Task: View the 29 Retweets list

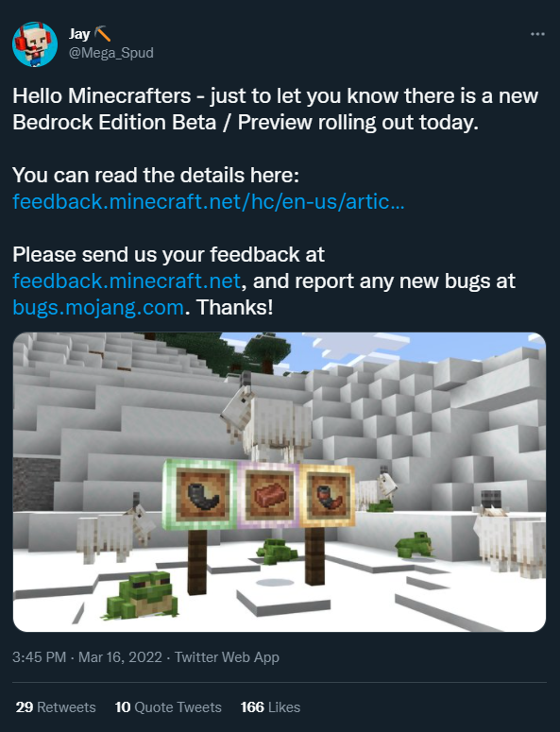Action: pos(56,707)
